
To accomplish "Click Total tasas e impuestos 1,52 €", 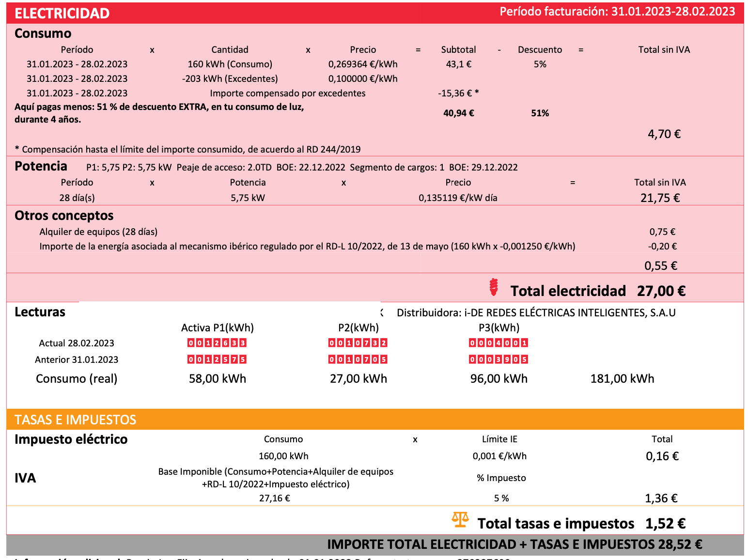I will coord(581,524).
